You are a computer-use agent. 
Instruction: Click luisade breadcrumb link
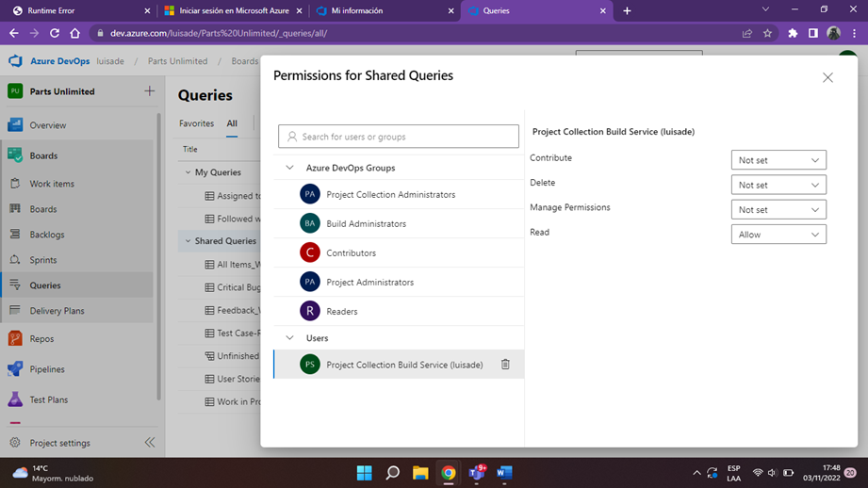pyautogui.click(x=110, y=61)
